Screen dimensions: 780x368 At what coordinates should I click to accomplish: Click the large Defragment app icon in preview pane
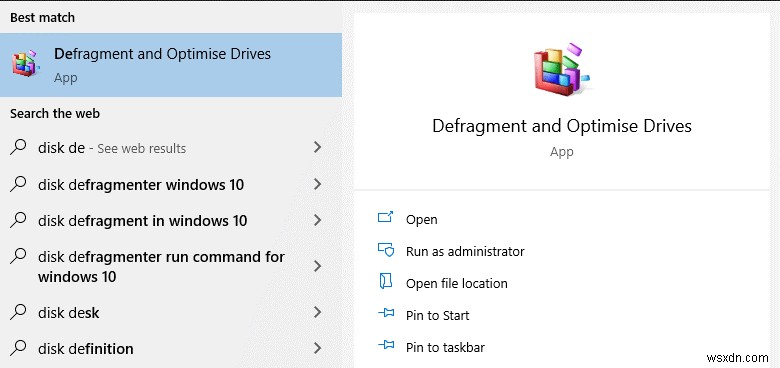[562, 69]
